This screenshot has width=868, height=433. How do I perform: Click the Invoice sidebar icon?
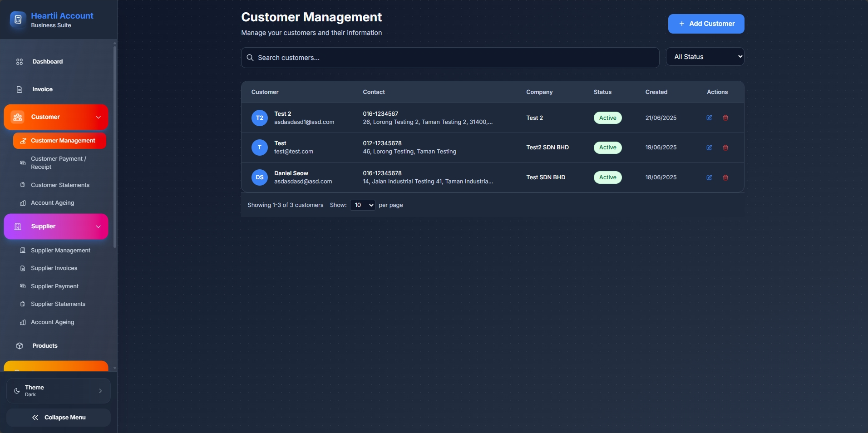(19, 89)
